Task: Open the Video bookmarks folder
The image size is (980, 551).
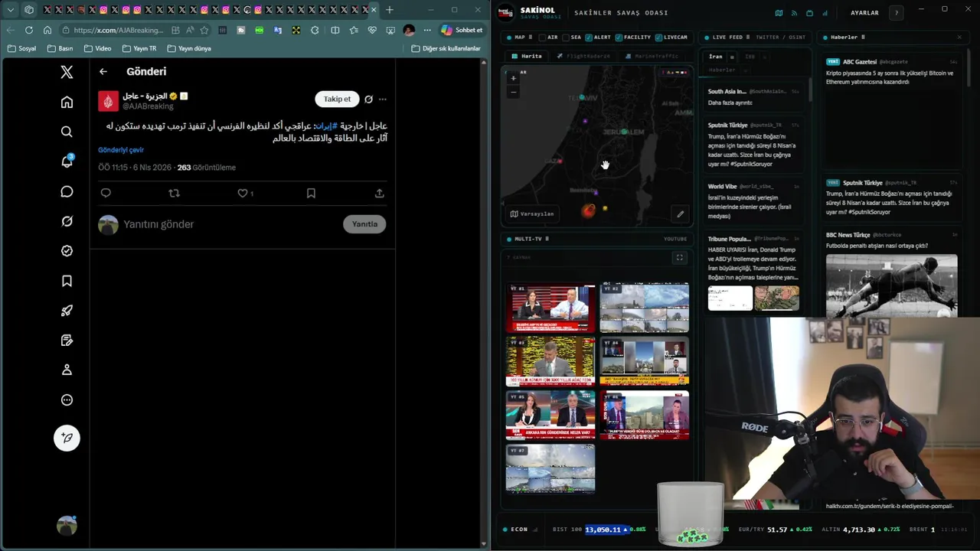Action: point(97,48)
